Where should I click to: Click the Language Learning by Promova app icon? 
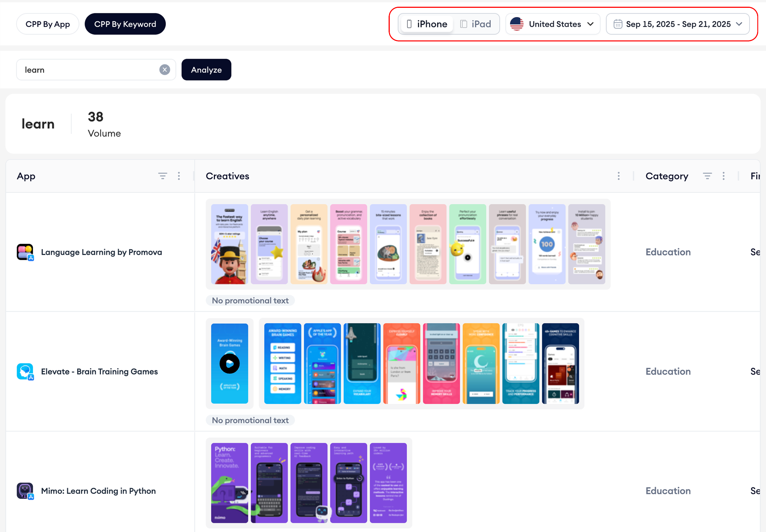pos(25,252)
